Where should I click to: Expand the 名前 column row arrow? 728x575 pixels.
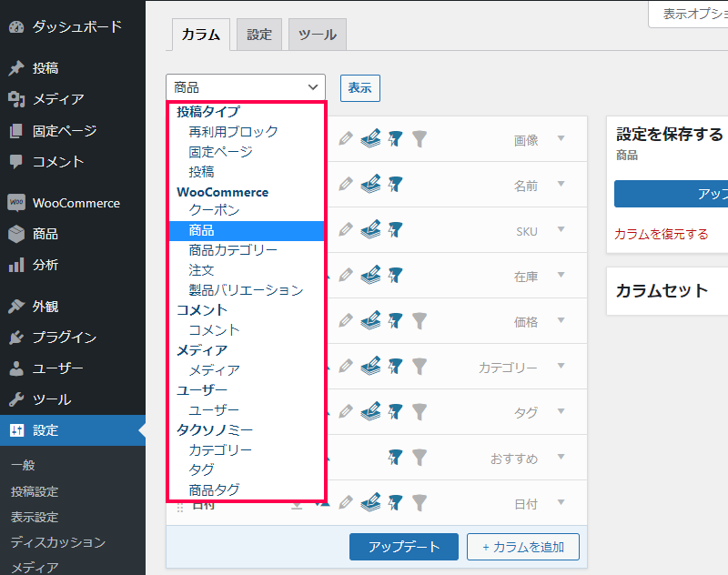[x=561, y=184]
